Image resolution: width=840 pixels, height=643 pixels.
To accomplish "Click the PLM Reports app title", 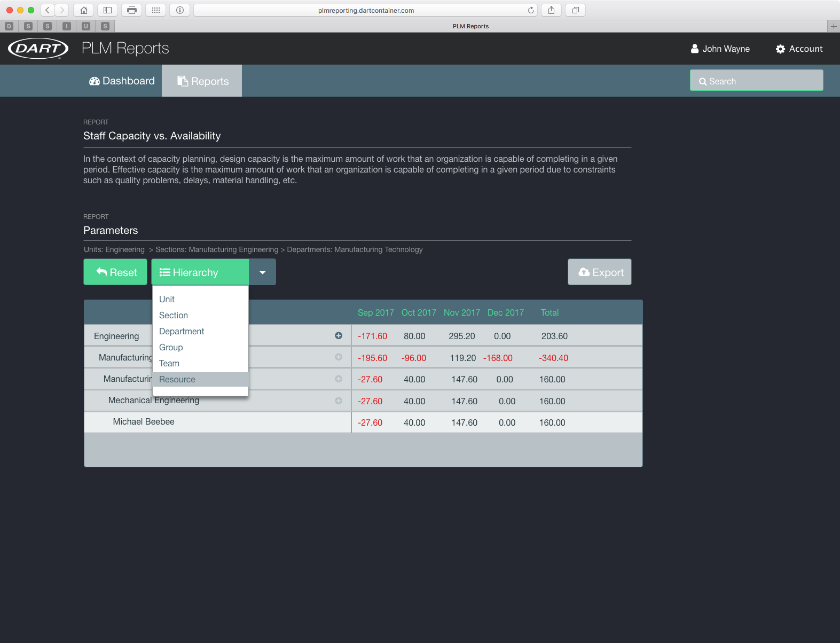I will pyautogui.click(x=125, y=48).
